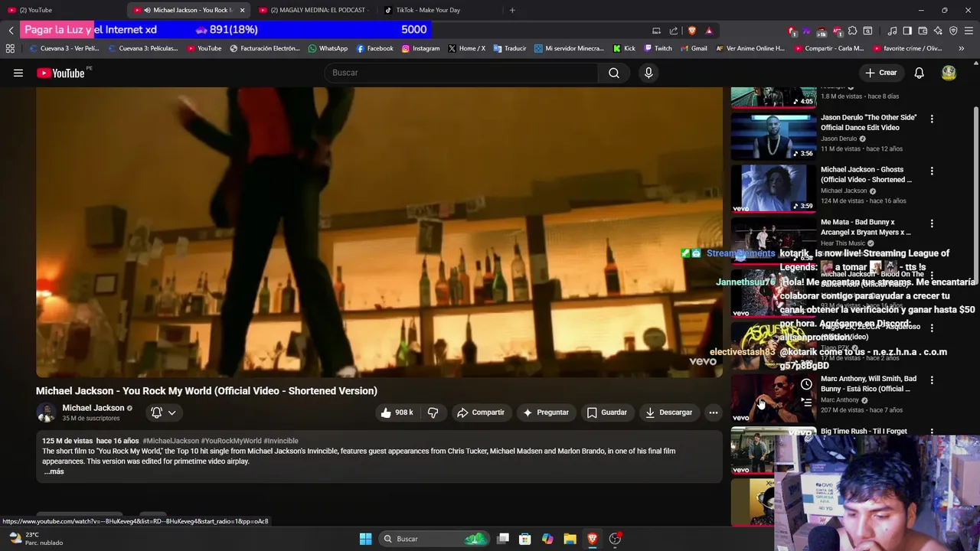Open the Instagram bookmark

tap(420, 48)
